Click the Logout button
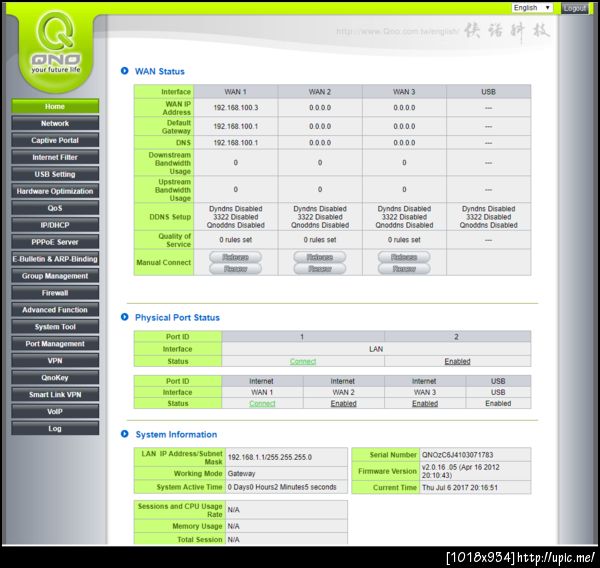 574,8
